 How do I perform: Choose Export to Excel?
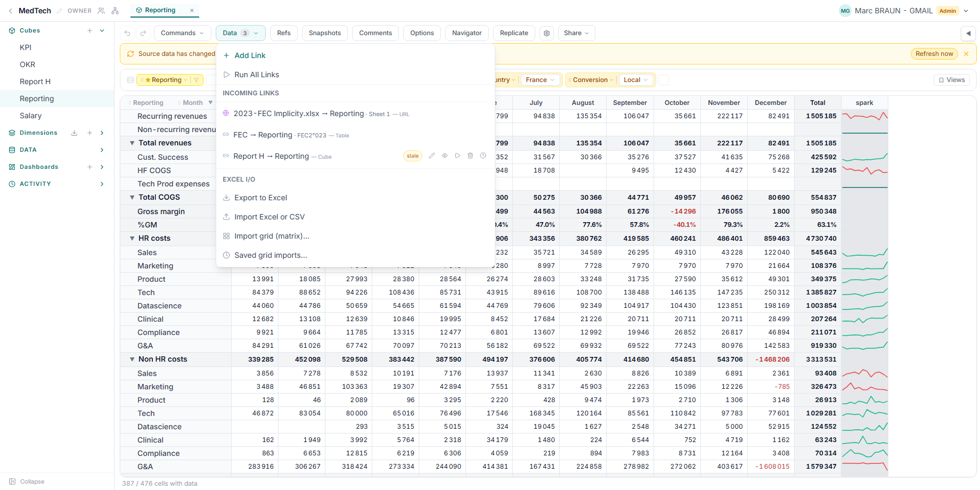tap(355, 198)
